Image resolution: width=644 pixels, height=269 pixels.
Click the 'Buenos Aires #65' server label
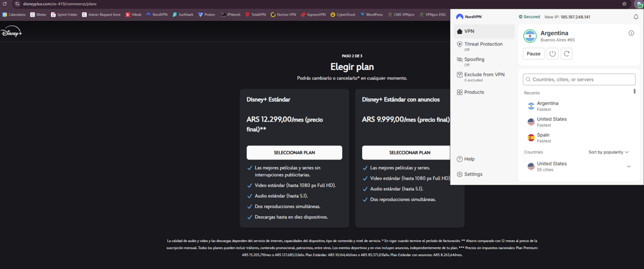click(x=557, y=40)
